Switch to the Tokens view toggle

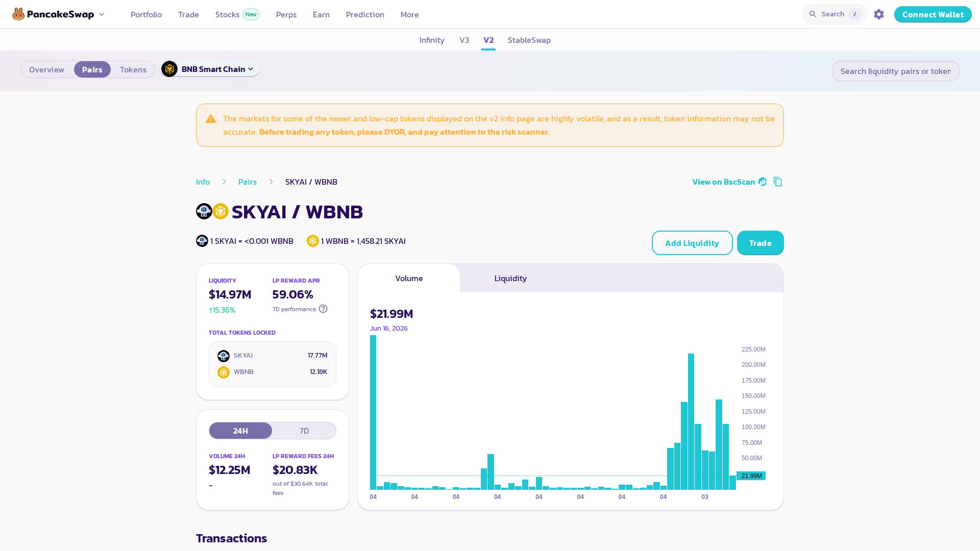(x=133, y=69)
